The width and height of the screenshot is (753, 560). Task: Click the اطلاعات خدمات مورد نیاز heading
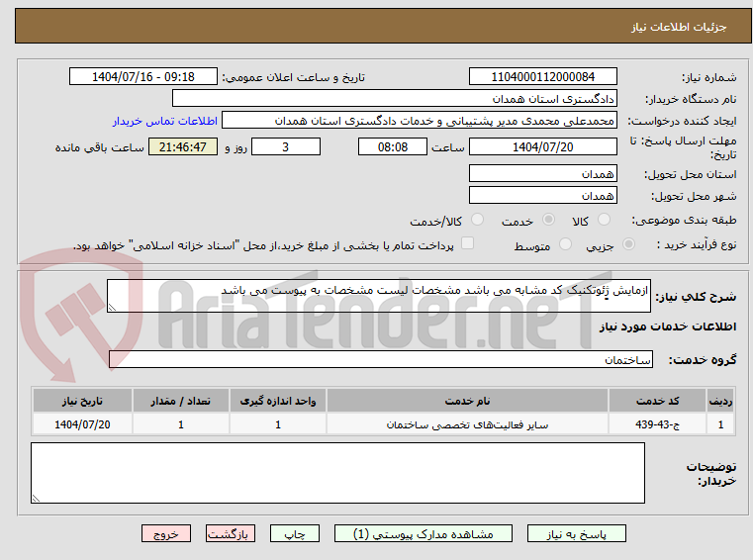tap(668, 327)
